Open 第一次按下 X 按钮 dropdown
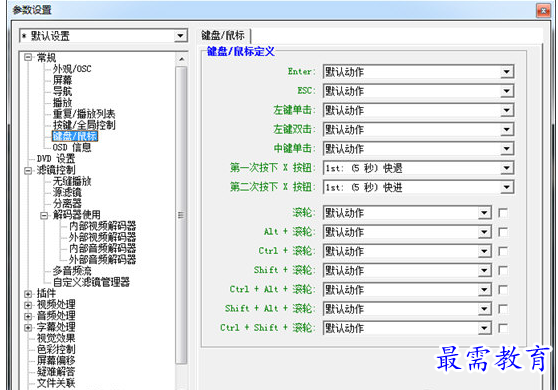 click(x=418, y=168)
